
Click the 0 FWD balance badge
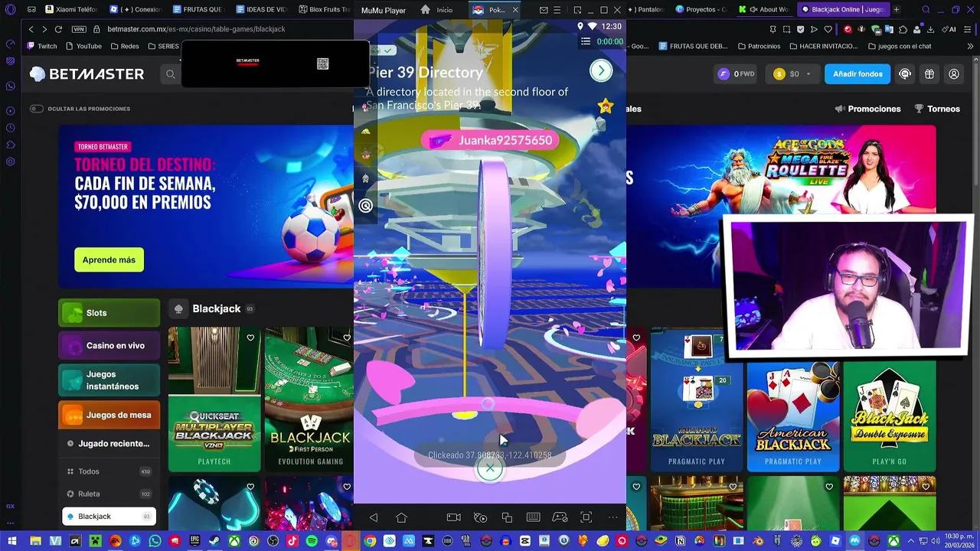(737, 74)
